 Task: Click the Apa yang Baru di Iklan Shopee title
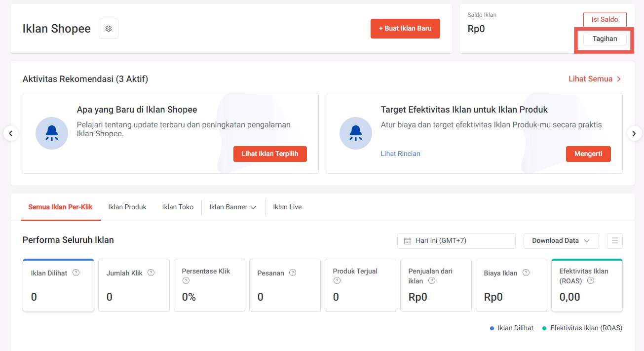click(137, 110)
